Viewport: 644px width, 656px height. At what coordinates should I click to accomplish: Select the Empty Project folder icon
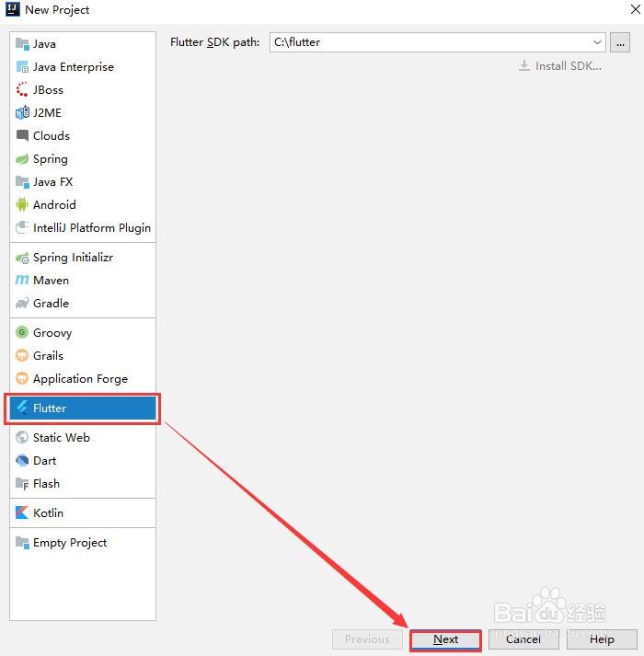pyautogui.click(x=22, y=543)
